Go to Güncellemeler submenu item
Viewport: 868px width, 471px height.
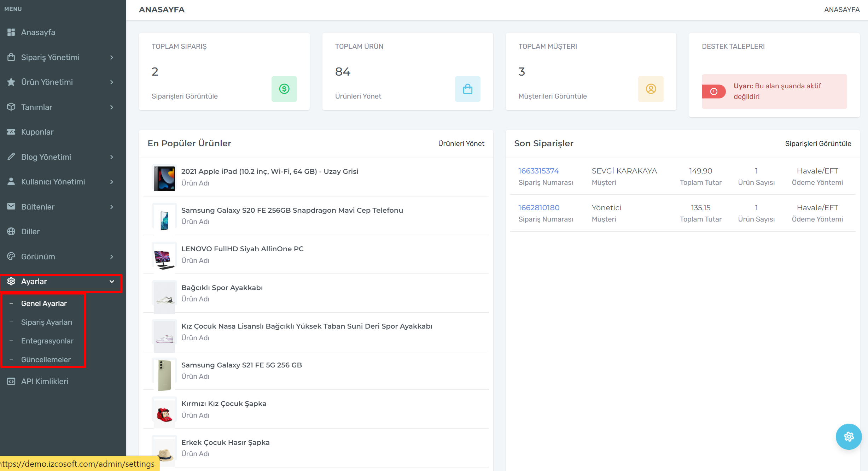(x=46, y=360)
